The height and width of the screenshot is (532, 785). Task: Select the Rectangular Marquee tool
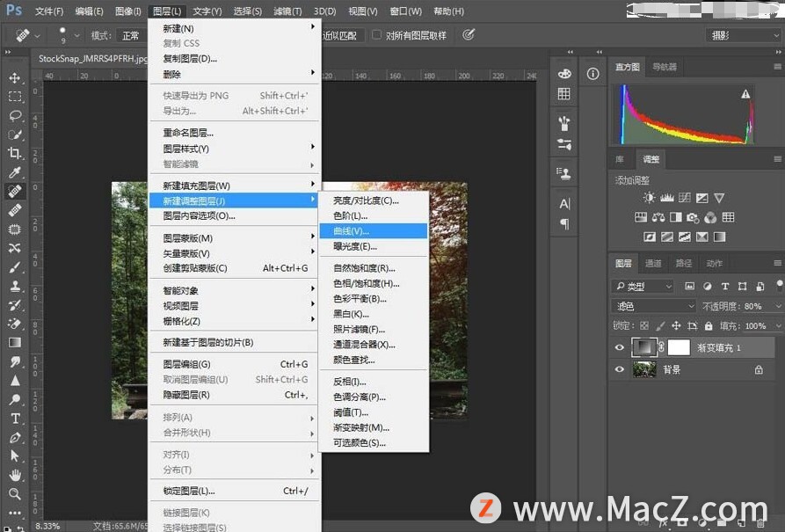(15, 97)
